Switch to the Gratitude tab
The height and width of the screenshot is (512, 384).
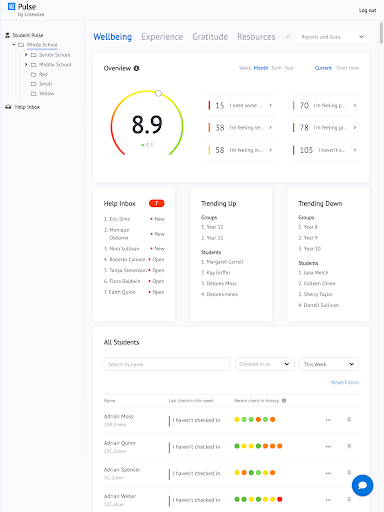210,37
